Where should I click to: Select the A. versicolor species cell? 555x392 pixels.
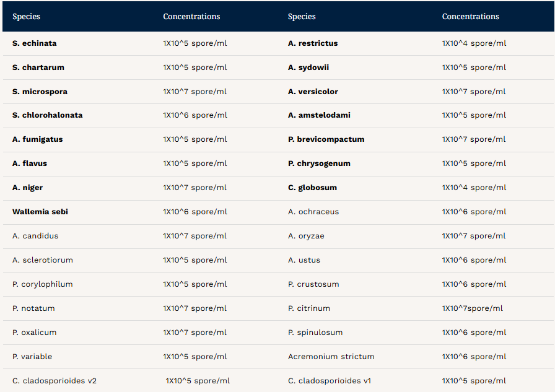[x=313, y=91]
